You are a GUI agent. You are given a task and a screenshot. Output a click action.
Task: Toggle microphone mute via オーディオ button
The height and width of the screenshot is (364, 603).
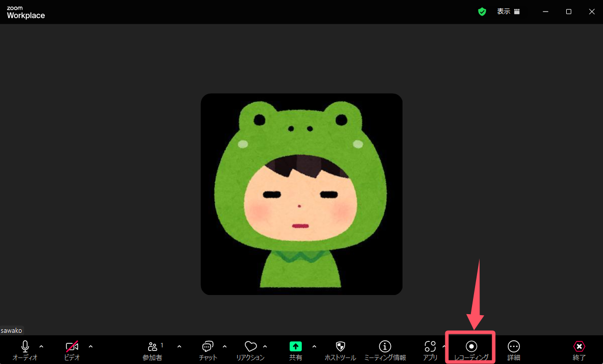click(x=25, y=349)
